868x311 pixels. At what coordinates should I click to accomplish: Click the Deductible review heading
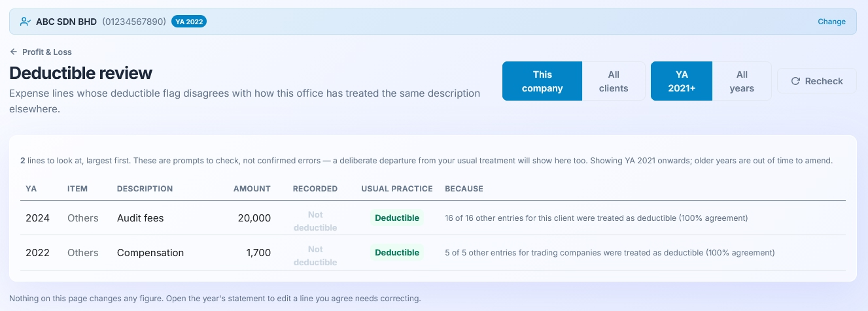80,73
